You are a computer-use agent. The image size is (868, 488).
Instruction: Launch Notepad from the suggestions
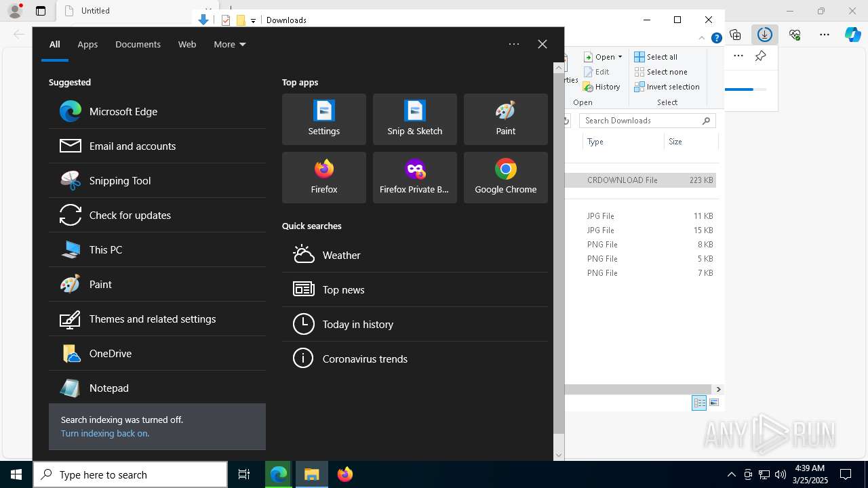coord(157,388)
